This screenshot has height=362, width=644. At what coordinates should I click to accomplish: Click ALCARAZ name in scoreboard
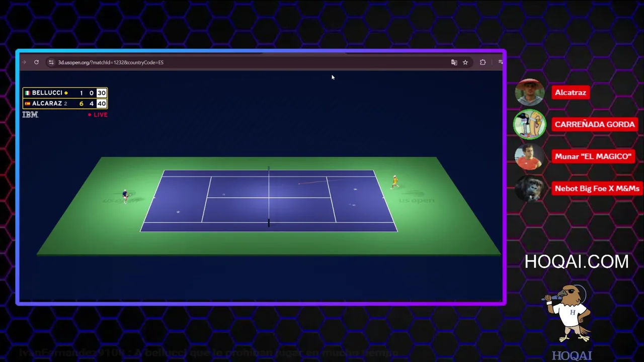point(47,104)
